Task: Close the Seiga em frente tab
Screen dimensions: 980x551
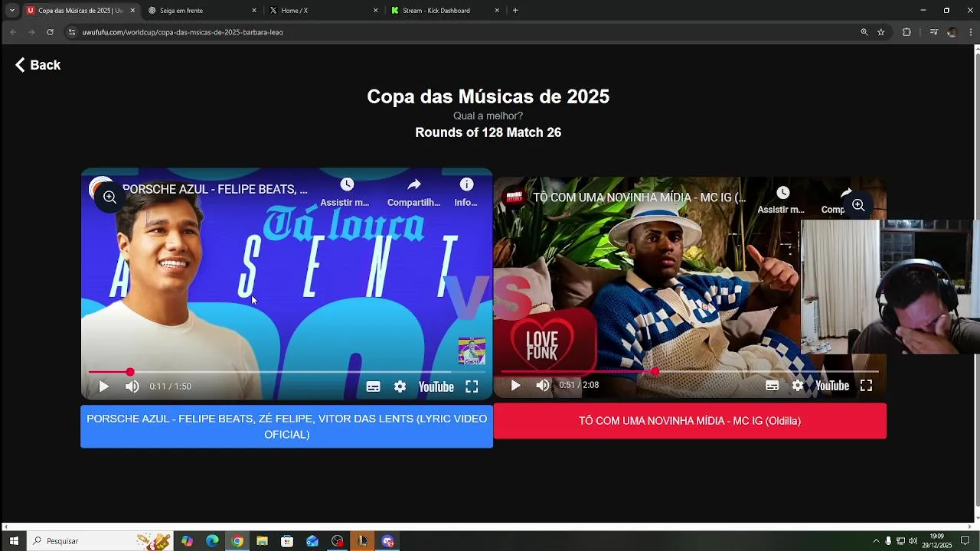Action: (x=254, y=11)
